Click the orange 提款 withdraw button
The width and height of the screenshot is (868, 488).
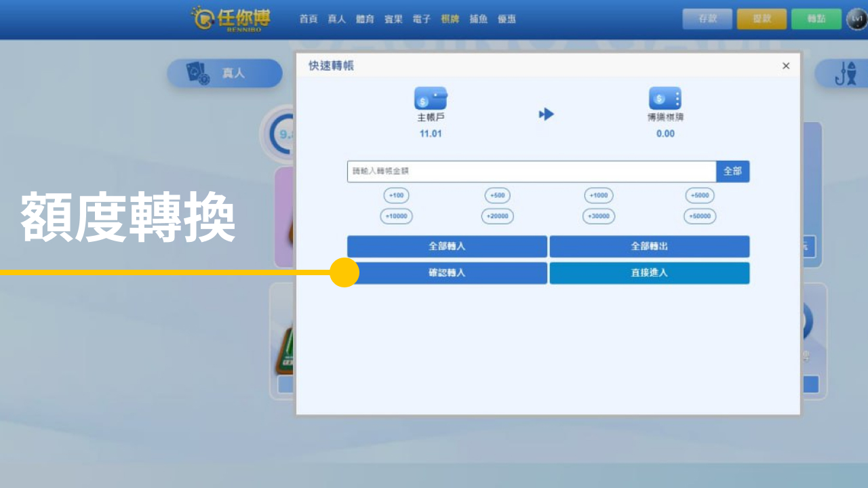(762, 19)
